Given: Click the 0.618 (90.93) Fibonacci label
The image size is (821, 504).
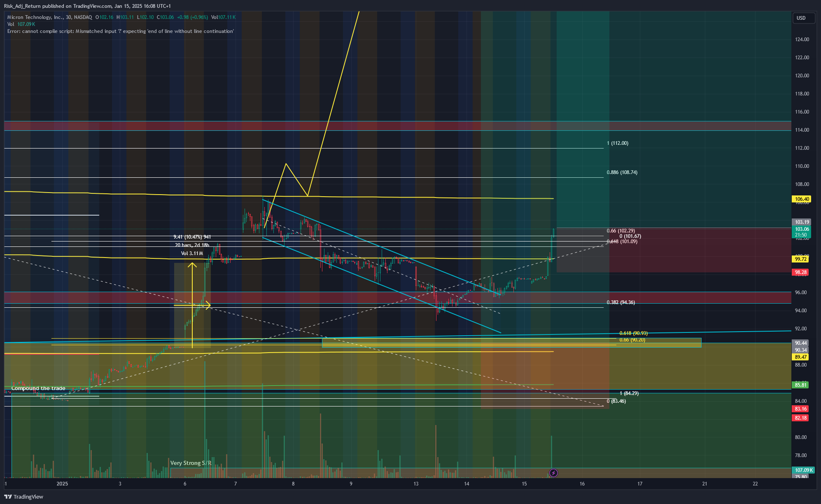Looking at the screenshot, I should tap(634, 333).
